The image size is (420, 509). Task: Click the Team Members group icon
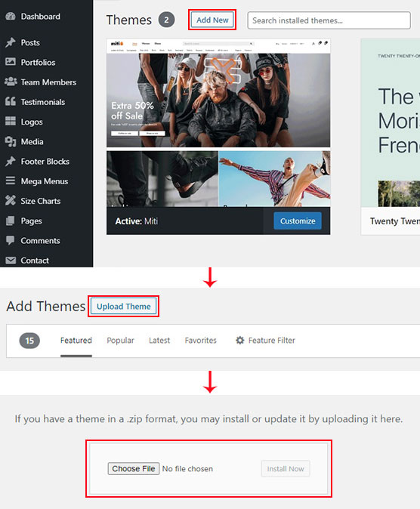(11, 82)
